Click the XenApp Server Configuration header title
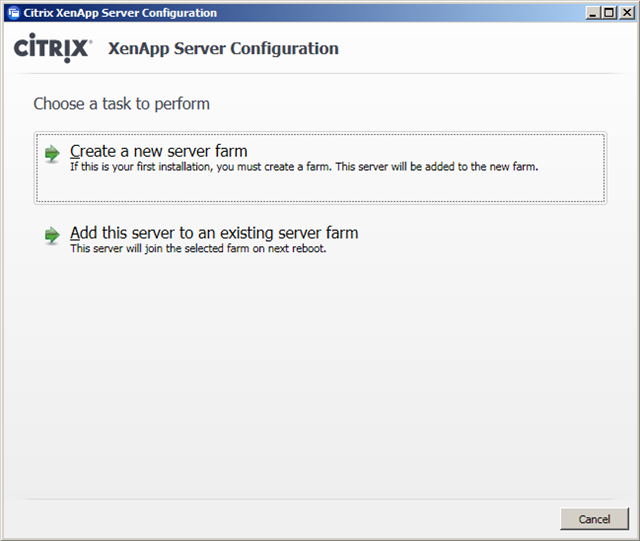 [x=223, y=49]
